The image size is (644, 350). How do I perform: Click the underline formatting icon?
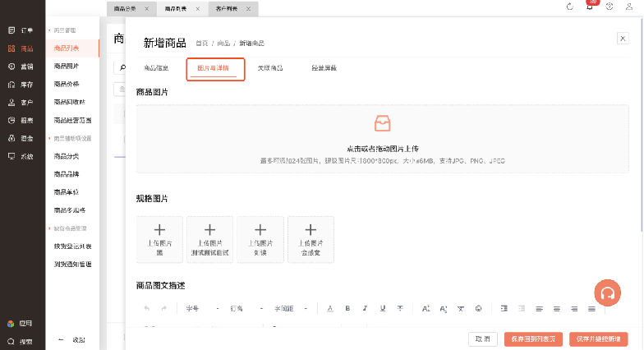(383, 308)
